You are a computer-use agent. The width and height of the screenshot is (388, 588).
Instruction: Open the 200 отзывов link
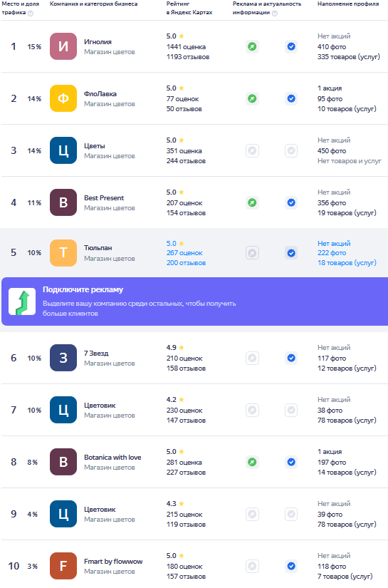point(186,263)
